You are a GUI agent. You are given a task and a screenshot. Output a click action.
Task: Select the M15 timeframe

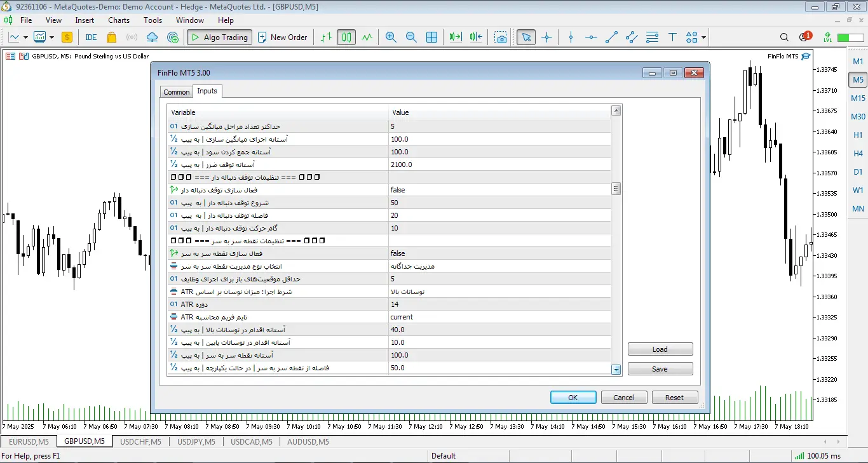[858, 98]
